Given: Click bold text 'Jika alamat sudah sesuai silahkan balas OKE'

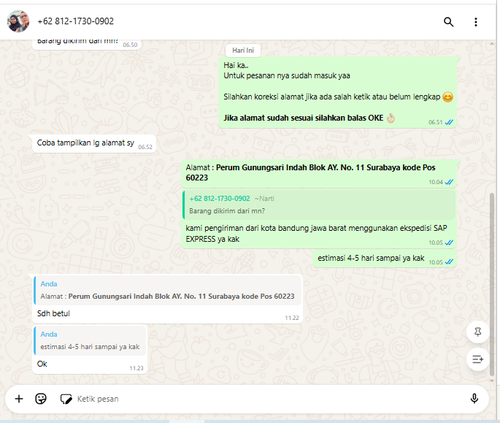Looking at the screenshot, I should tap(303, 118).
